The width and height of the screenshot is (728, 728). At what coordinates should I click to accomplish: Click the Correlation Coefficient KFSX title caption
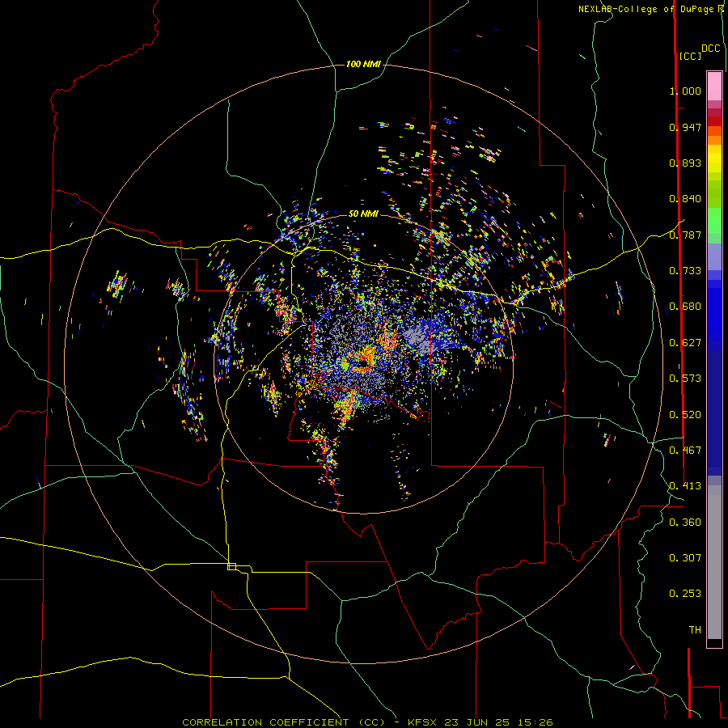(x=367, y=722)
